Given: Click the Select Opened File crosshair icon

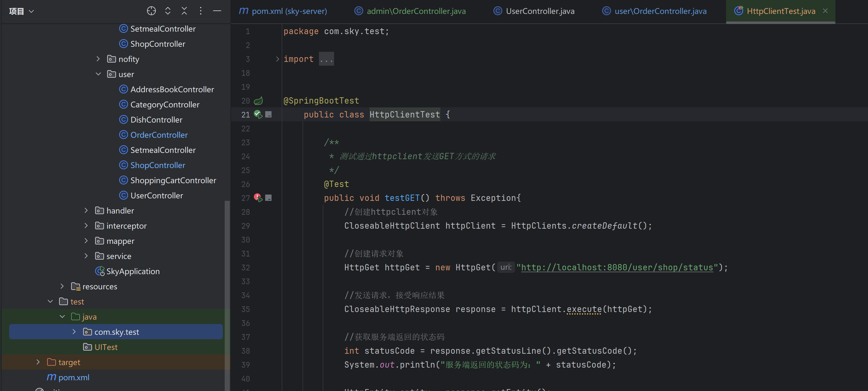Looking at the screenshot, I should point(151,11).
